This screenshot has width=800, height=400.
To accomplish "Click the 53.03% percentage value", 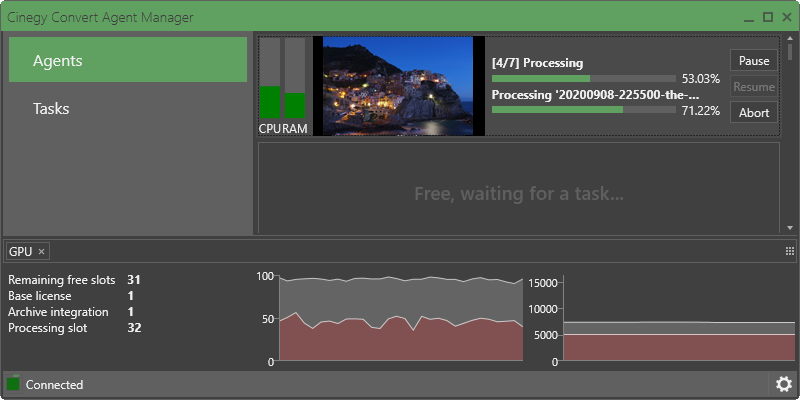I will pos(701,79).
